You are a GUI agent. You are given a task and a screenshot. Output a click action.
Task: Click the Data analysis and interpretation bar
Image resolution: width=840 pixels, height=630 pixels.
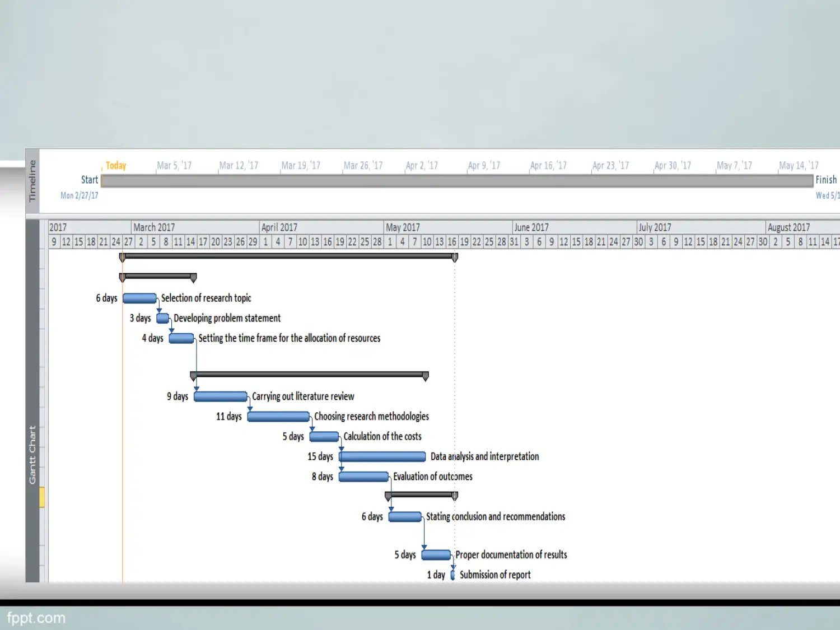tap(382, 457)
